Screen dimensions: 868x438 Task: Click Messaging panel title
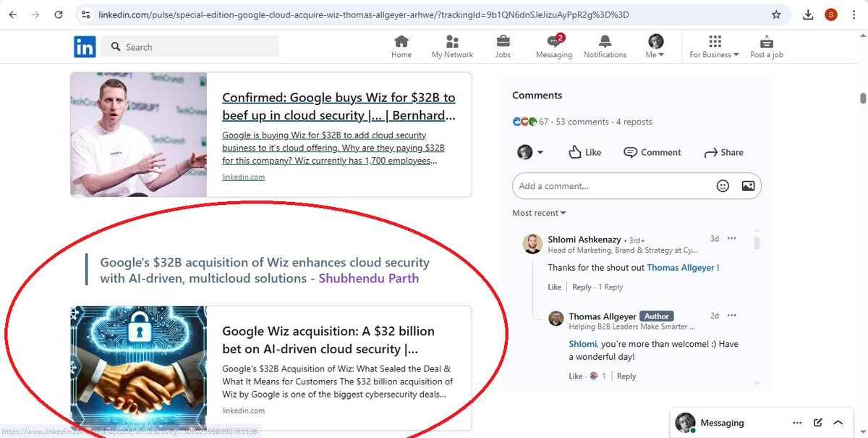(722, 423)
